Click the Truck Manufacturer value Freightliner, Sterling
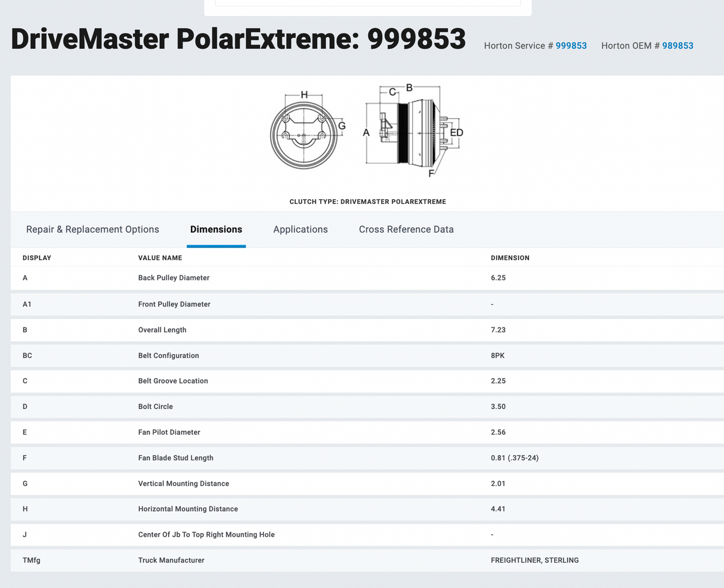This screenshot has height=588, width=724. click(x=534, y=561)
